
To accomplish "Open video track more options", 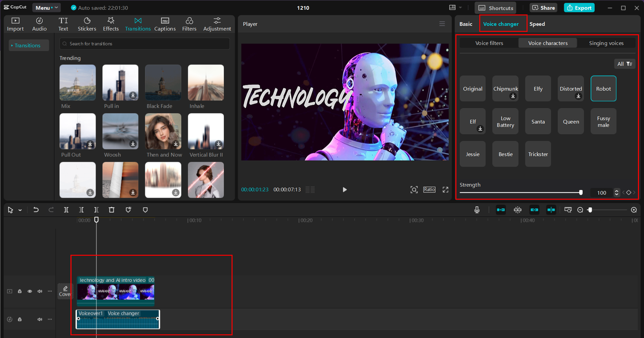I will click(x=49, y=291).
